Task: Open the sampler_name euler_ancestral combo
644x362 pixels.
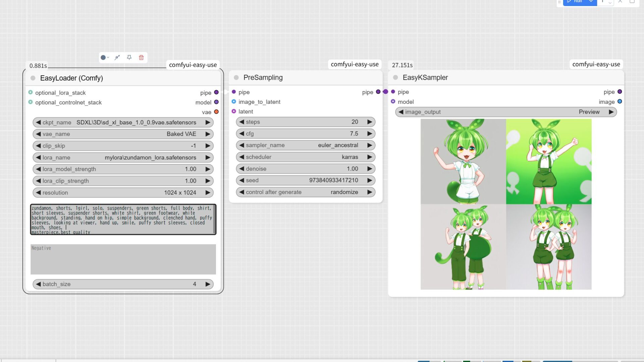Action: 305,145
